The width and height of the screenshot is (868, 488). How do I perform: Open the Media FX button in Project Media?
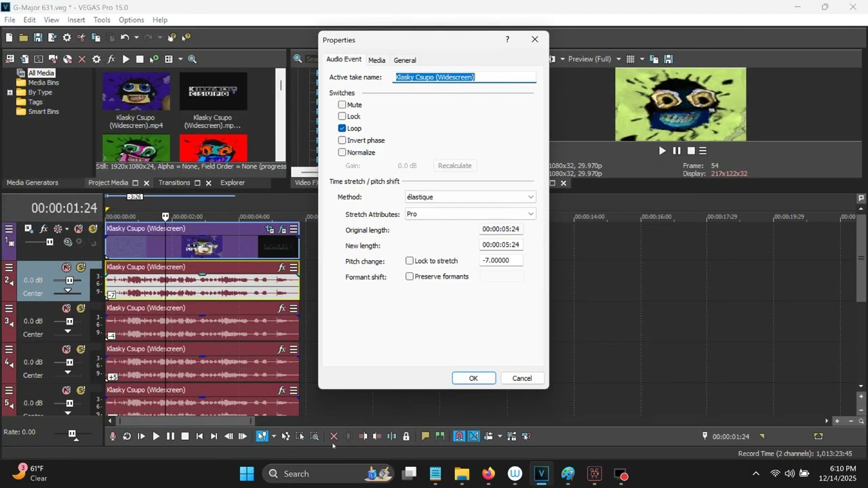coord(111,59)
